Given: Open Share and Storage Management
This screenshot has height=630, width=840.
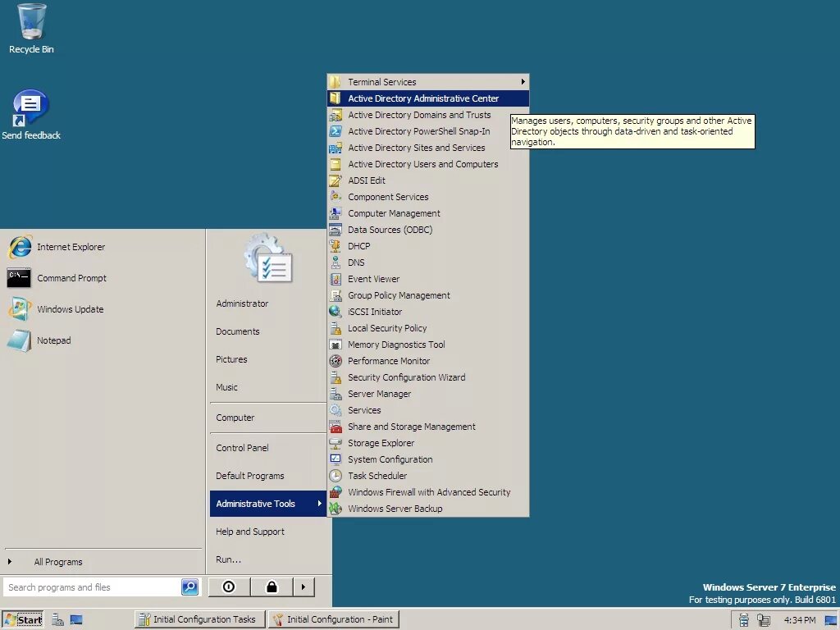Looking at the screenshot, I should pos(428,427).
